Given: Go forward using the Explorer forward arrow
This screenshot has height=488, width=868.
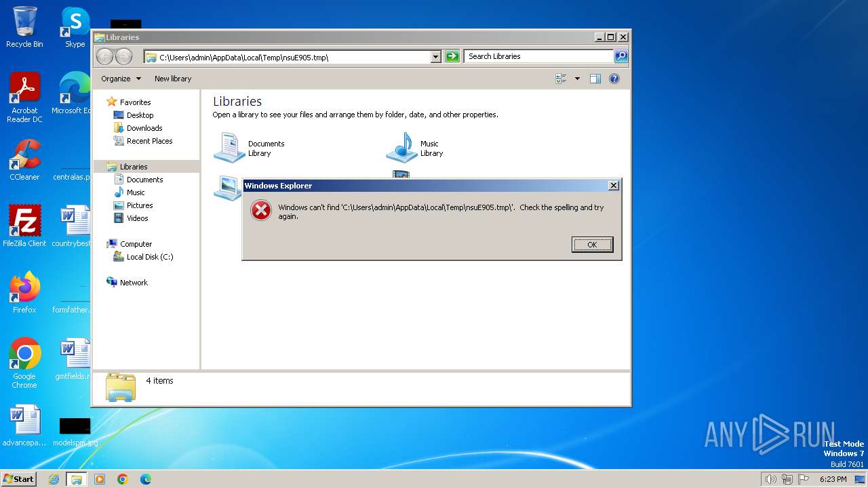Looking at the screenshot, I should coord(123,56).
